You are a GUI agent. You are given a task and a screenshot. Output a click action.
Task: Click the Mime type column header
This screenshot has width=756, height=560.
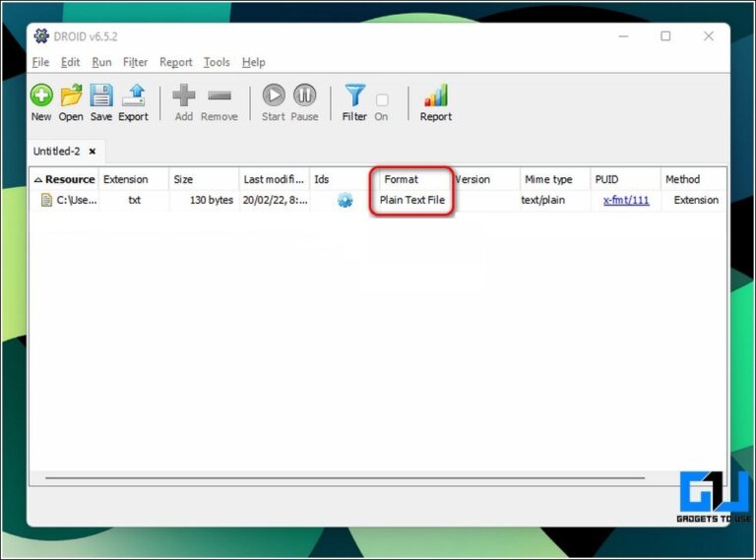(555, 179)
